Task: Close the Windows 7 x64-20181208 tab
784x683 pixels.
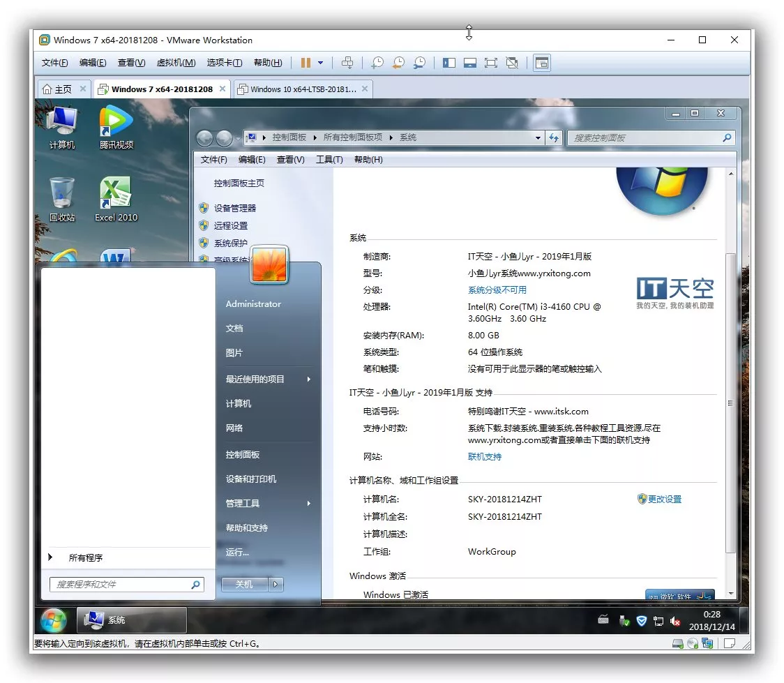Action: pos(222,89)
